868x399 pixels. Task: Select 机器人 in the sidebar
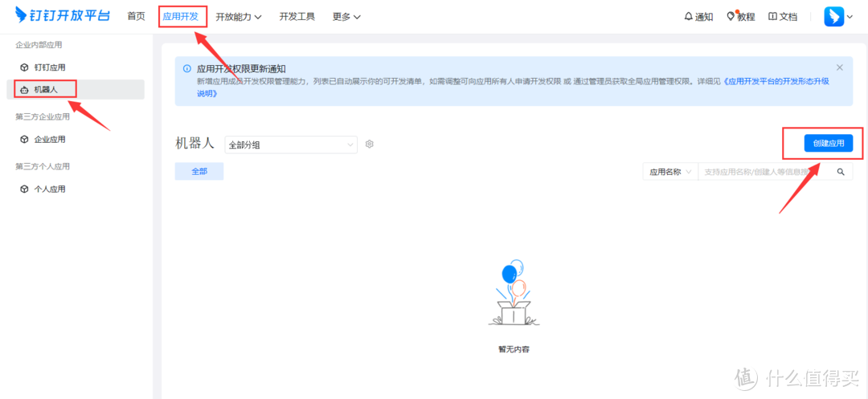45,89
